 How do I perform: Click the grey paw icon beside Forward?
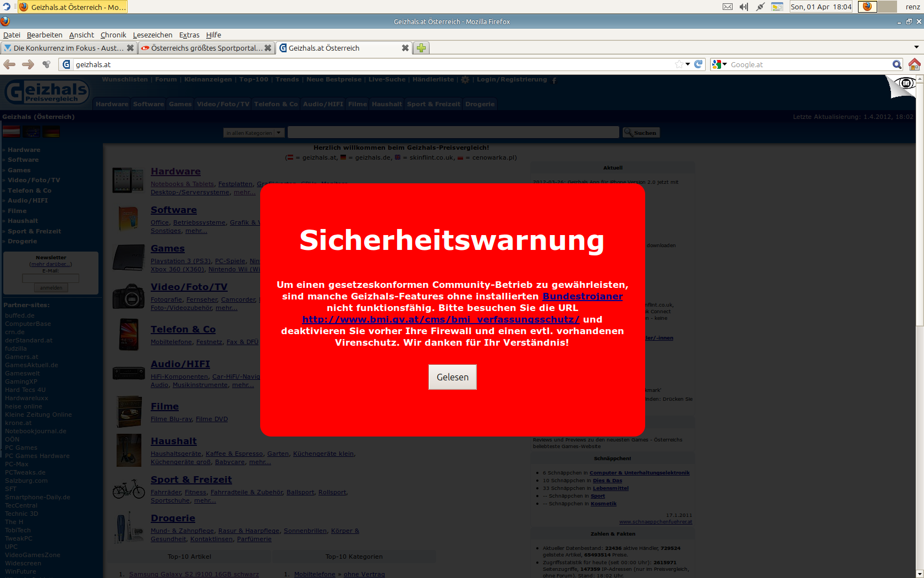click(x=46, y=64)
